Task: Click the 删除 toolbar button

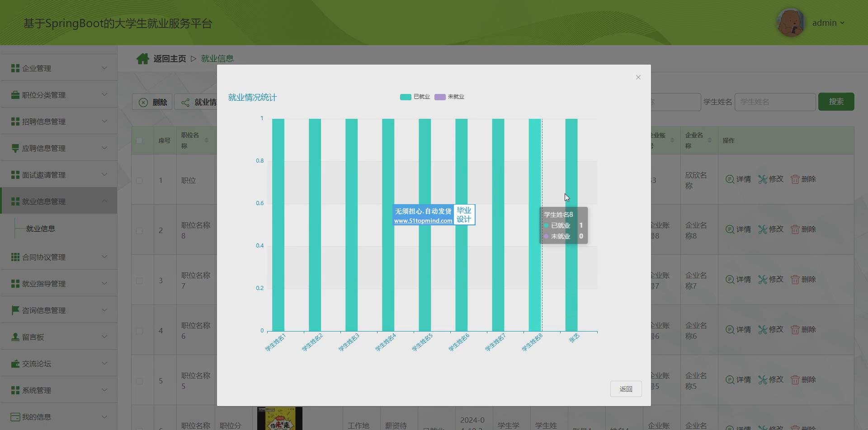Action: (x=152, y=102)
